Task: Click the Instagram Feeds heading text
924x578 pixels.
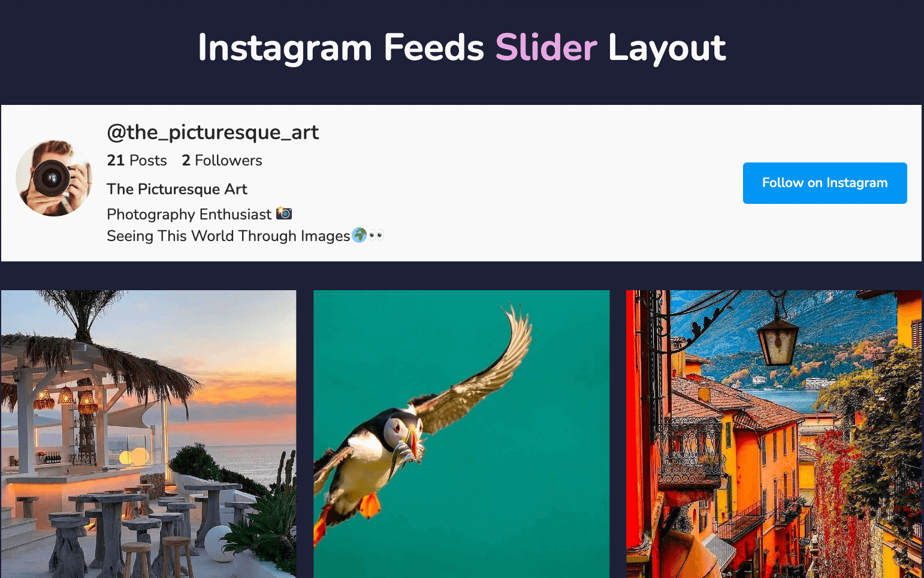Action: pos(341,47)
